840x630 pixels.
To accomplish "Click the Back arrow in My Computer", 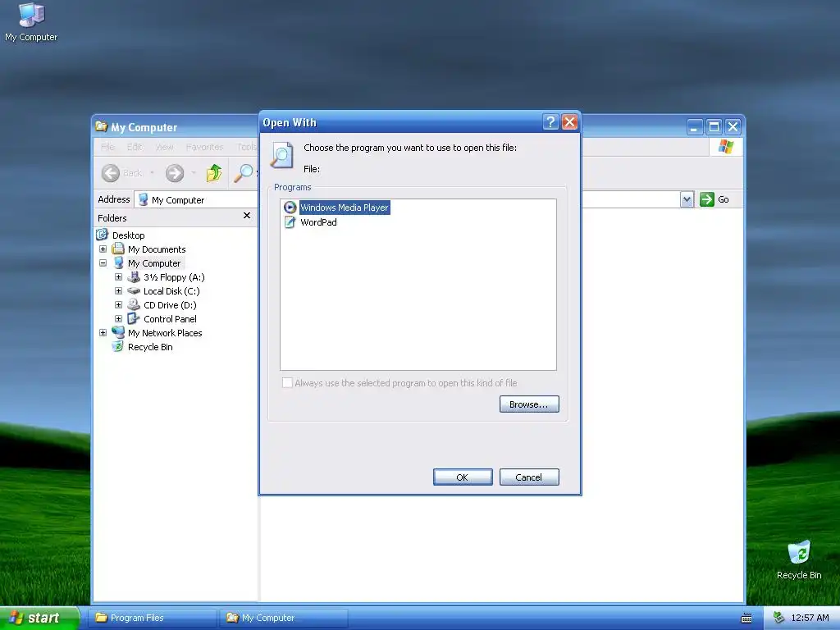I will click(x=111, y=173).
